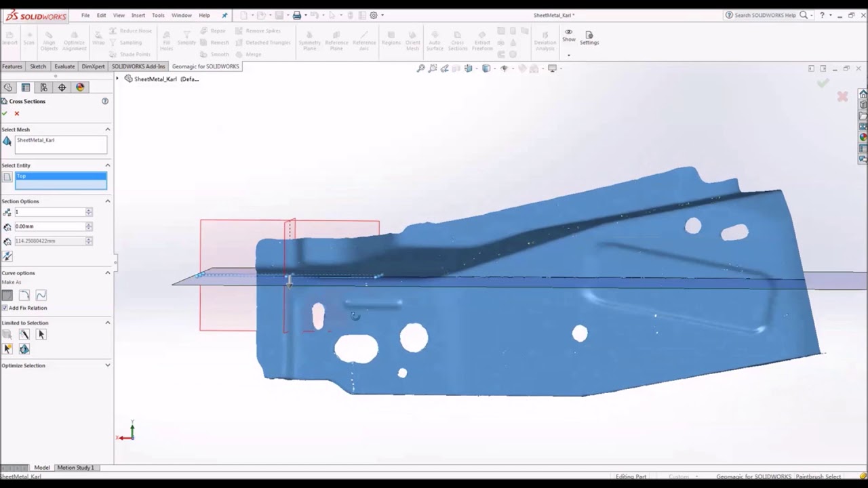
Task: Pin the menu bar with the pushpin
Action: click(x=224, y=15)
